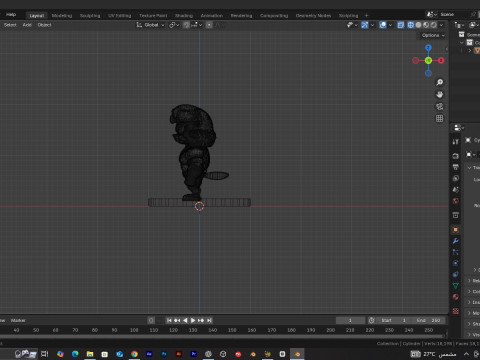The height and width of the screenshot is (360, 480).
Task: Open the snapping options dropdown
Action: point(197,25)
